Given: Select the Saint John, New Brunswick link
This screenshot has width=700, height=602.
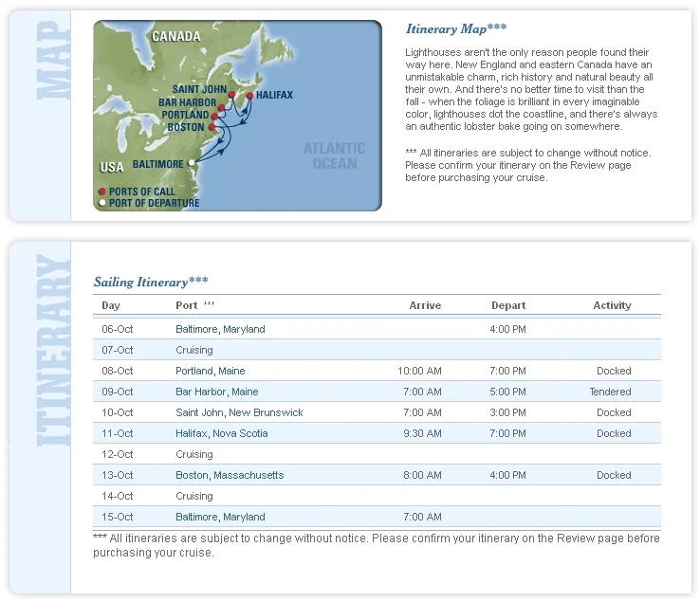Looking at the screenshot, I should tap(239, 412).
